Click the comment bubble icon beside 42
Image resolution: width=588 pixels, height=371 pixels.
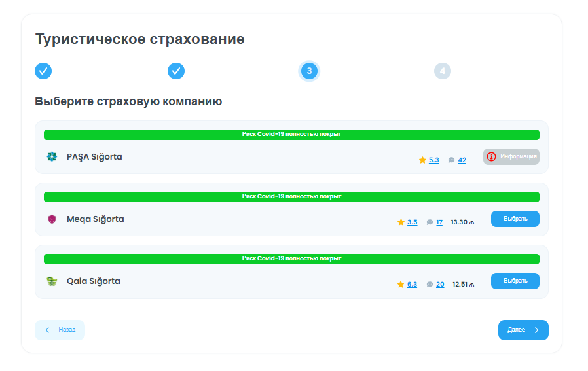[451, 160]
